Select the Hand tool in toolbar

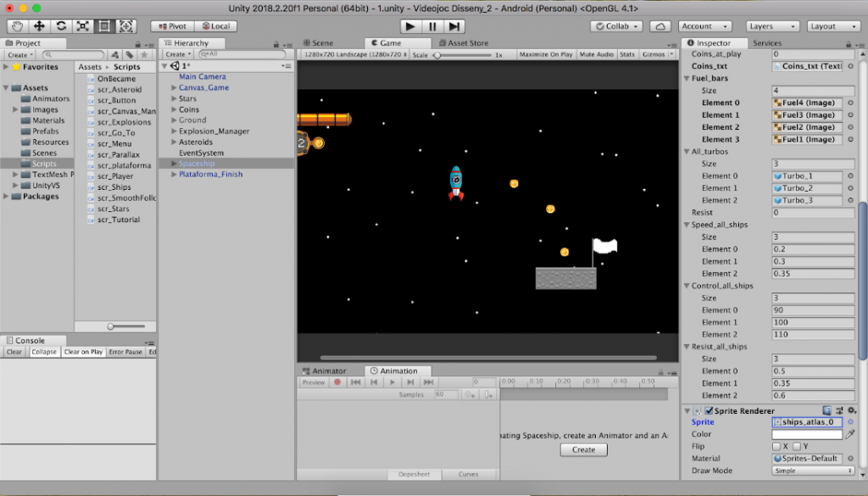coord(18,26)
